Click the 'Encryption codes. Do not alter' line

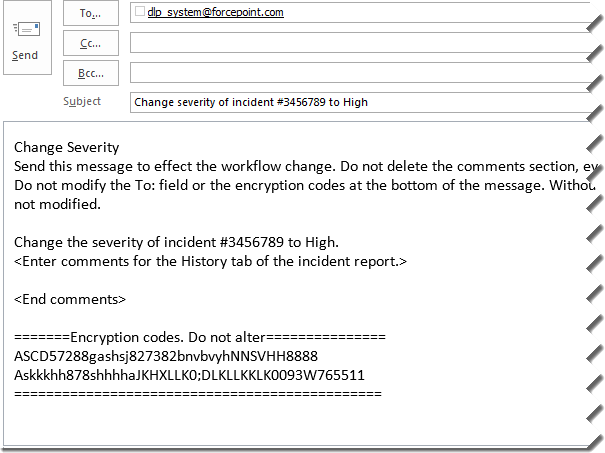coord(199,337)
